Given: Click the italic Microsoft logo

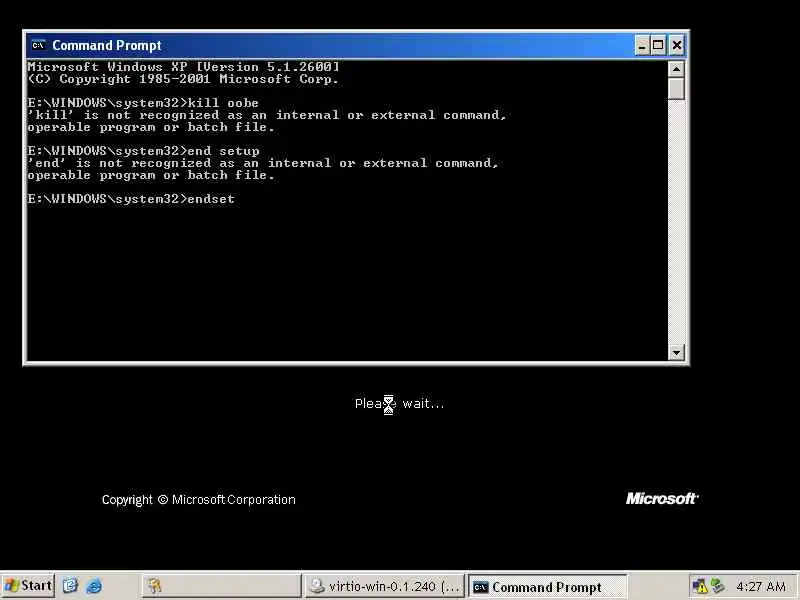Looking at the screenshot, I should coord(662,498).
